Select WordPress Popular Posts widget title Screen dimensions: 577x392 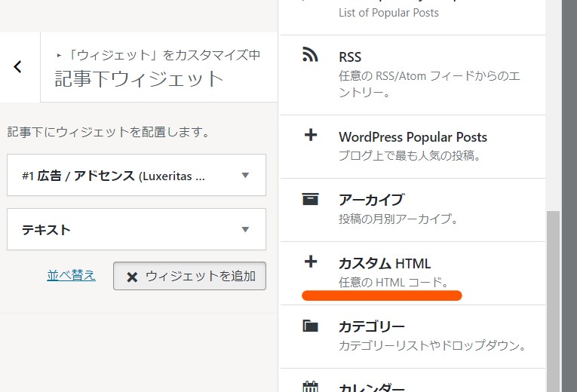[413, 137]
